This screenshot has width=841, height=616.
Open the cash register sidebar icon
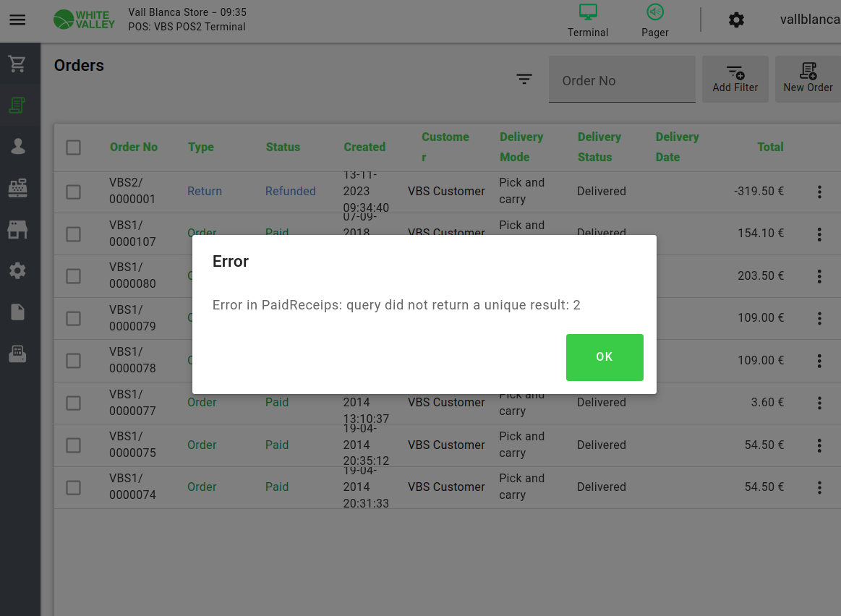[17, 188]
